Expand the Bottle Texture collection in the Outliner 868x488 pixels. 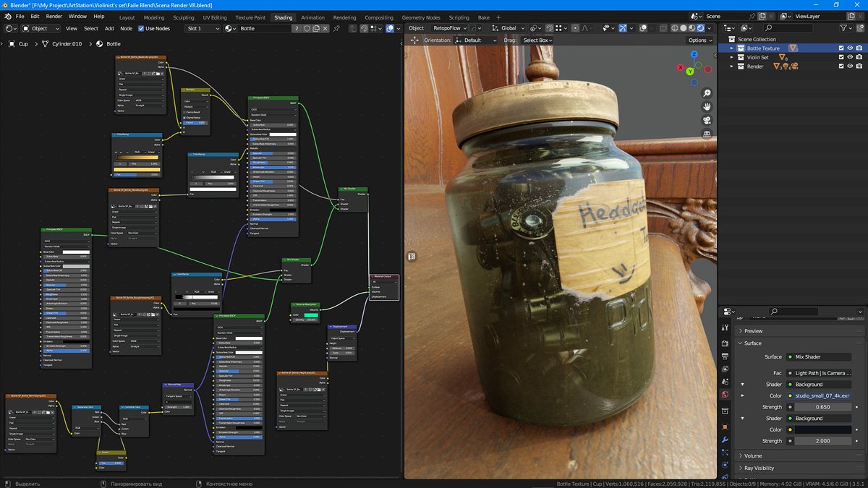coord(731,48)
